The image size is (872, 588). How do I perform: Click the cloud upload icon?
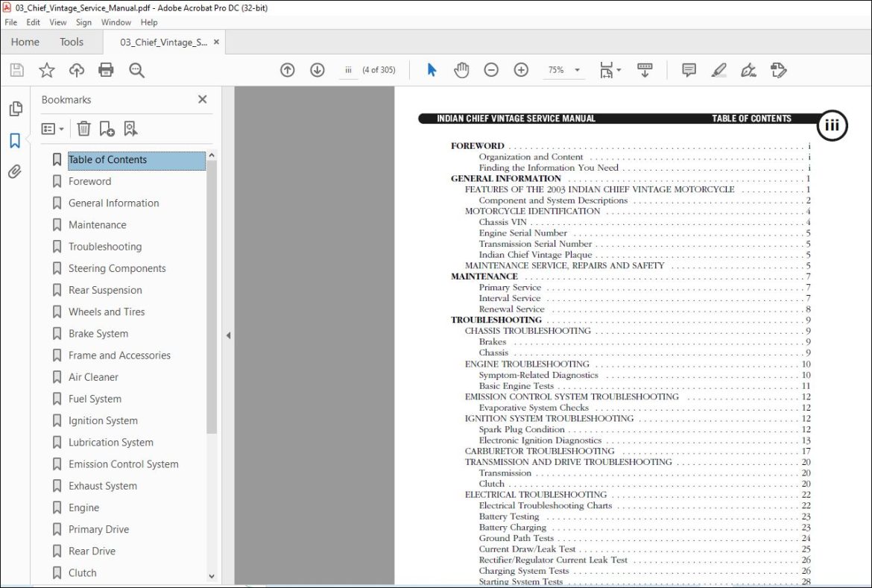point(77,70)
